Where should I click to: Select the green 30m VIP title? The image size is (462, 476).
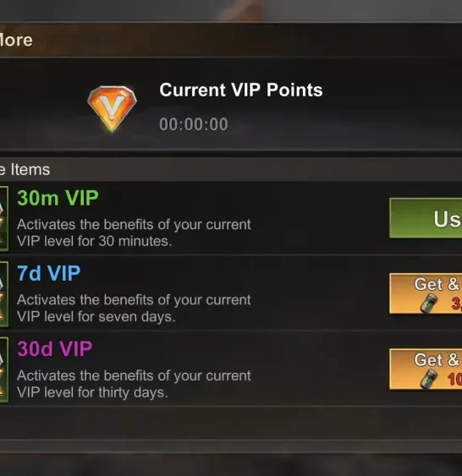tap(58, 198)
